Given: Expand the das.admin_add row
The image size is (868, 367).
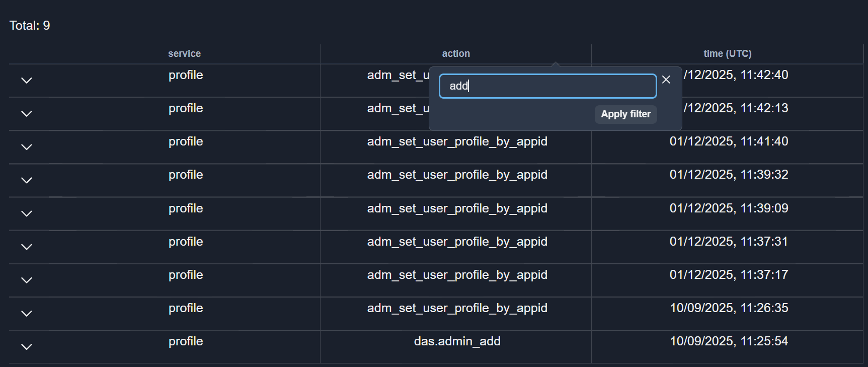Looking at the screenshot, I should coord(27,346).
